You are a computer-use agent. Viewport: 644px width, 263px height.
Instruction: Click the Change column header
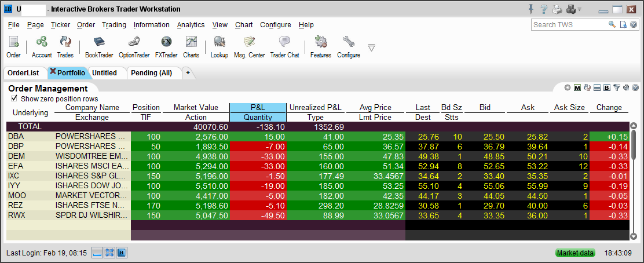(x=609, y=107)
